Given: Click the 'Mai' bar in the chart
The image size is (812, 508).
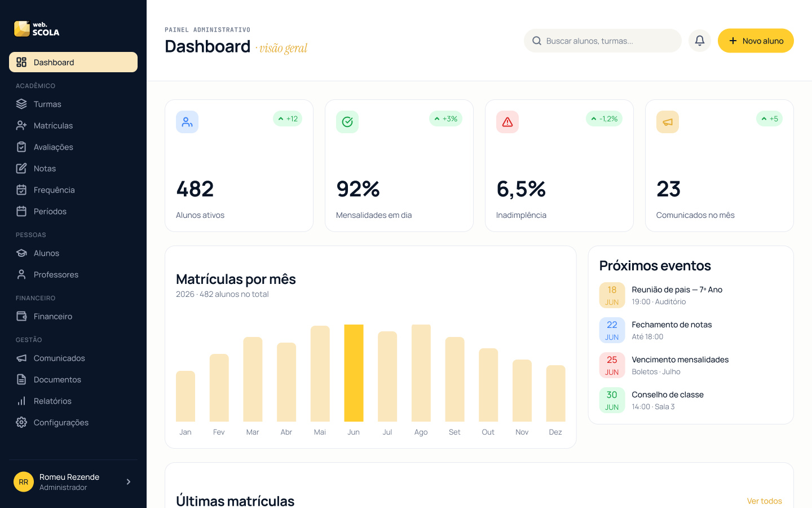Looking at the screenshot, I should coord(320,374).
